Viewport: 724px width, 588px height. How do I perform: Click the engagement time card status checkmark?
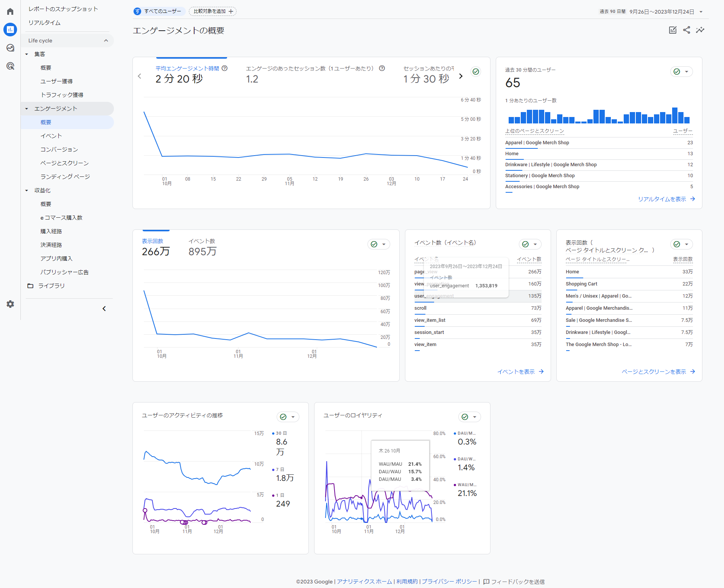[x=476, y=71]
